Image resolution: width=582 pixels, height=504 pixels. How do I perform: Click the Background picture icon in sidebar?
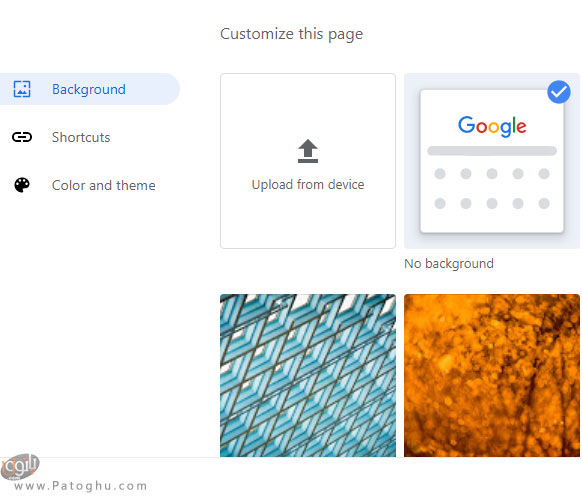coord(22,89)
